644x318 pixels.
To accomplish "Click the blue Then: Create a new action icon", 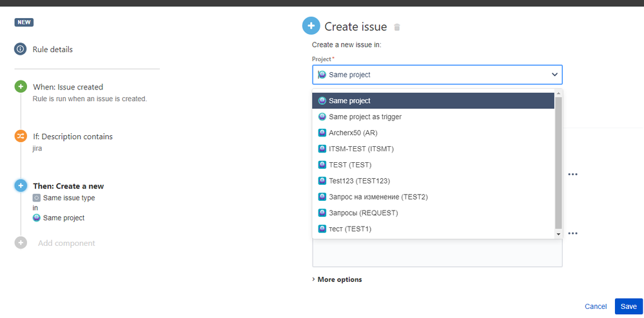I will pos(21,186).
